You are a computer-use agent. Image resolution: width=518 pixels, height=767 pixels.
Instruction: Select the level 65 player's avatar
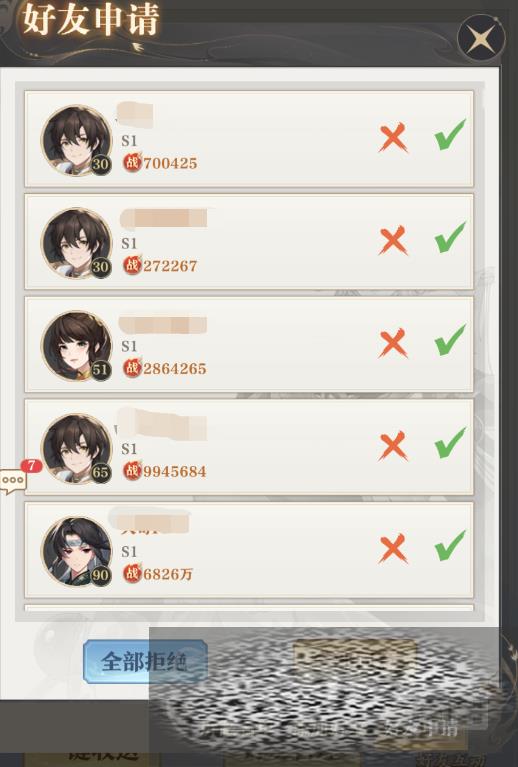coord(77,449)
